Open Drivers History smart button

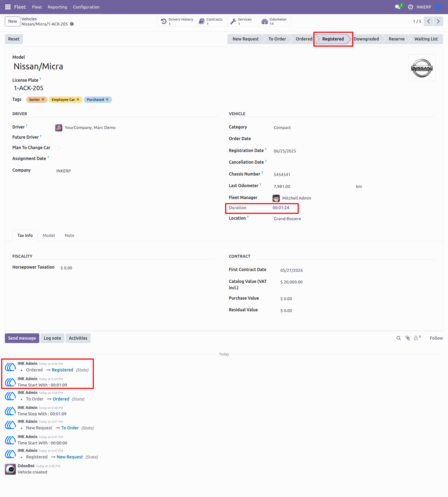pyautogui.click(x=177, y=21)
